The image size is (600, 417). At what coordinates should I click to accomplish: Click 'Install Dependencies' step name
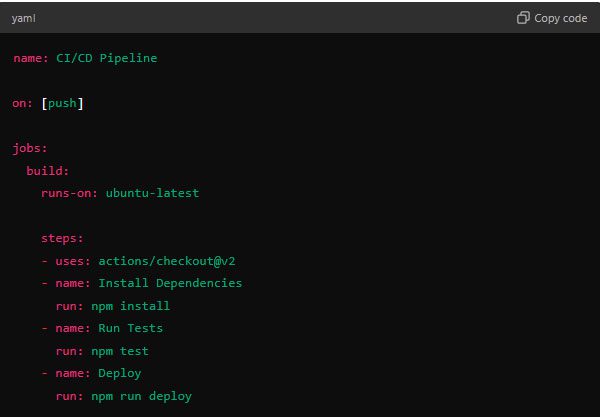tap(170, 283)
